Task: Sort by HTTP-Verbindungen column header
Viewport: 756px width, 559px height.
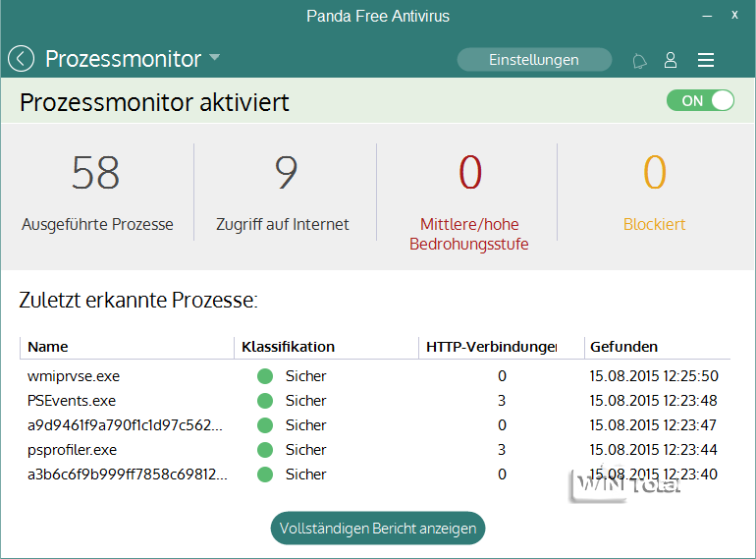Action: point(491,347)
